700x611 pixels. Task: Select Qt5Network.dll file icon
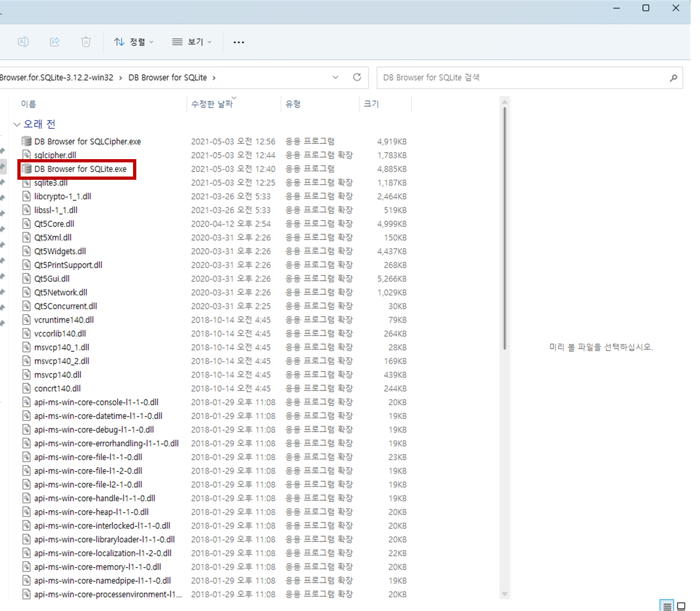pos(26,292)
